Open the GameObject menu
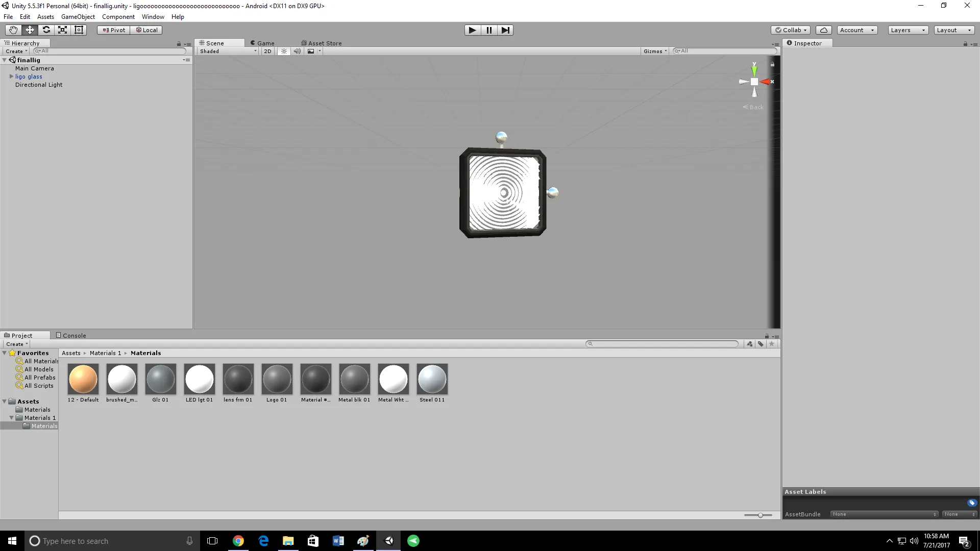Screen dimensions: 980x551 [78, 17]
